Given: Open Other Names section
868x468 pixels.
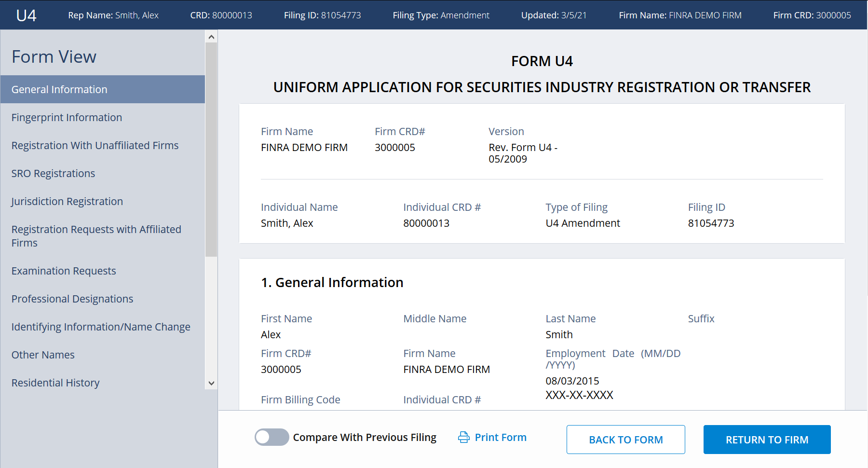Looking at the screenshot, I should 43,355.
